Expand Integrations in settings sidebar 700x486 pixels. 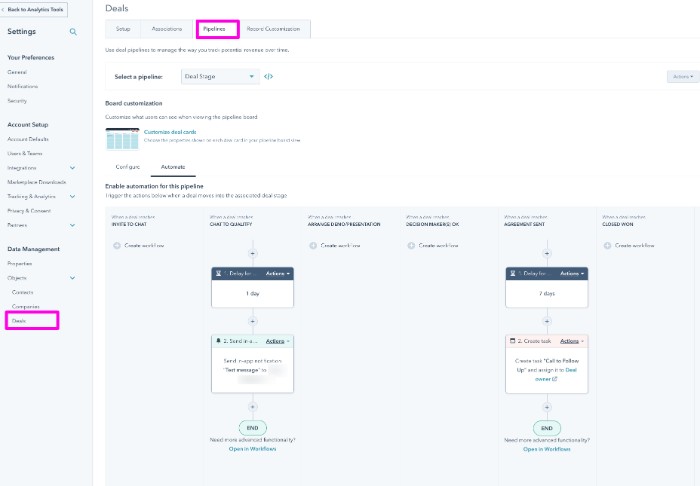click(x=72, y=168)
